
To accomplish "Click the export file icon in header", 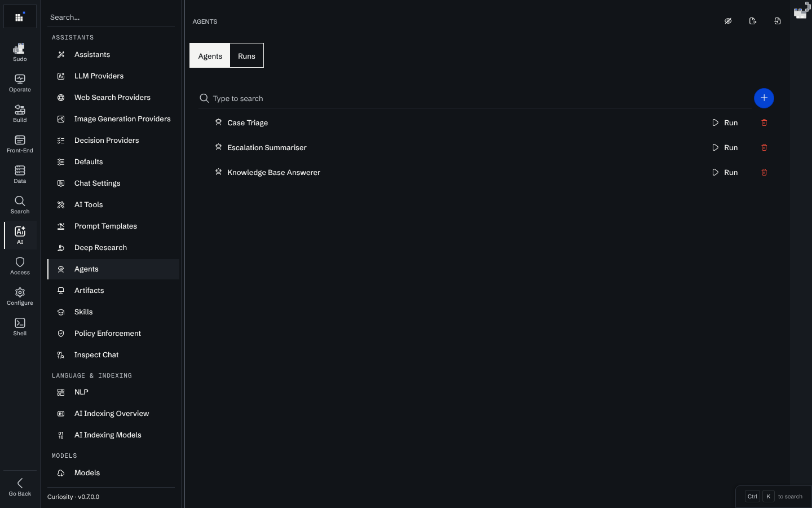I will click(x=753, y=21).
